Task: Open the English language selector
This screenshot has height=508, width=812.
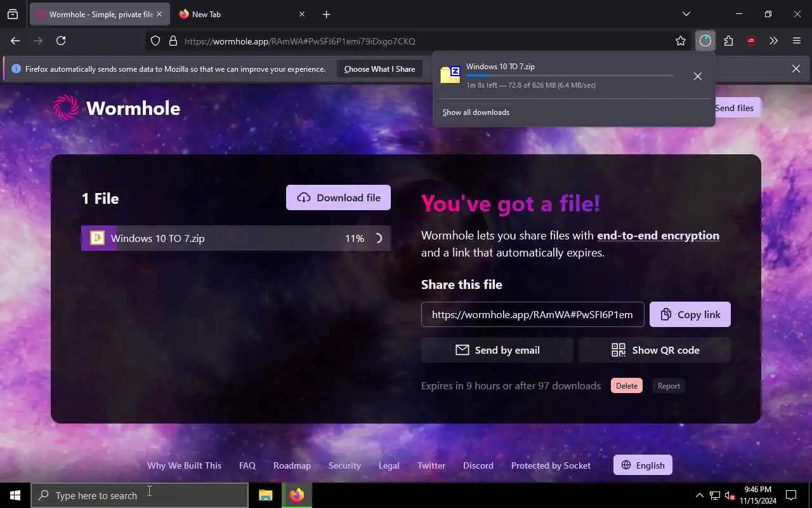Action: click(643, 465)
